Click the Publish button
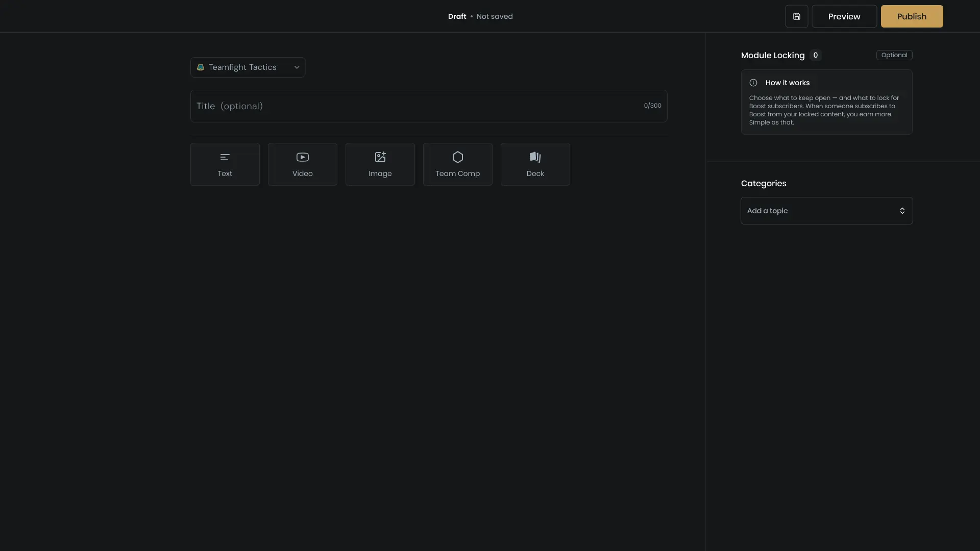Screen dimensions: 980x551 tap(911, 16)
